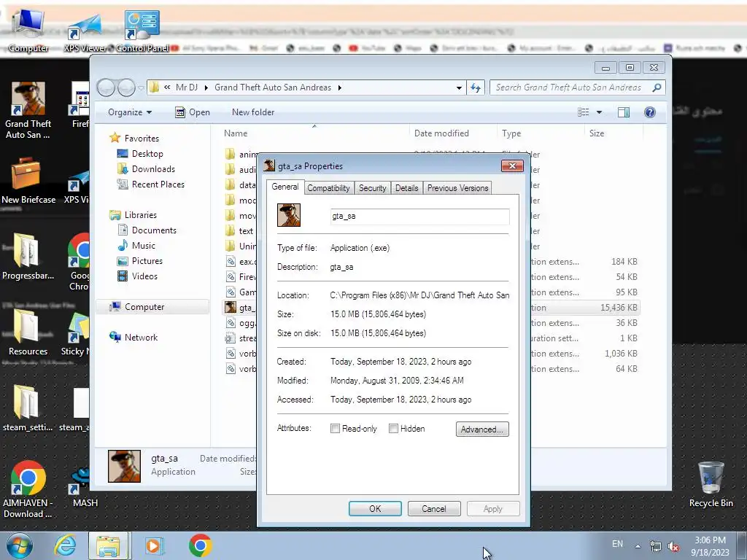The height and width of the screenshot is (560, 747).
Task: Click OK in Properties dialog
Action: 375,508
